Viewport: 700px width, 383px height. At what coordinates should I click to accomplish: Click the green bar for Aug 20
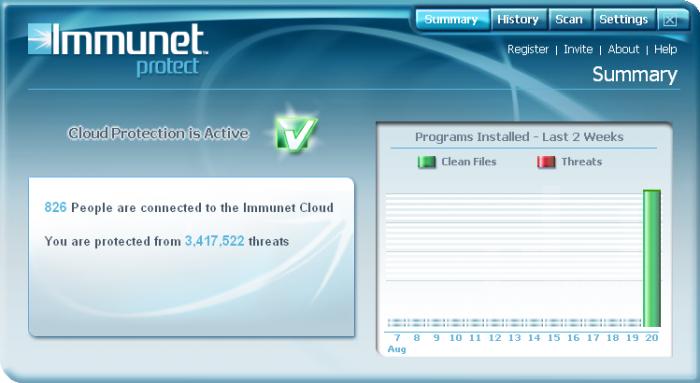click(652, 258)
